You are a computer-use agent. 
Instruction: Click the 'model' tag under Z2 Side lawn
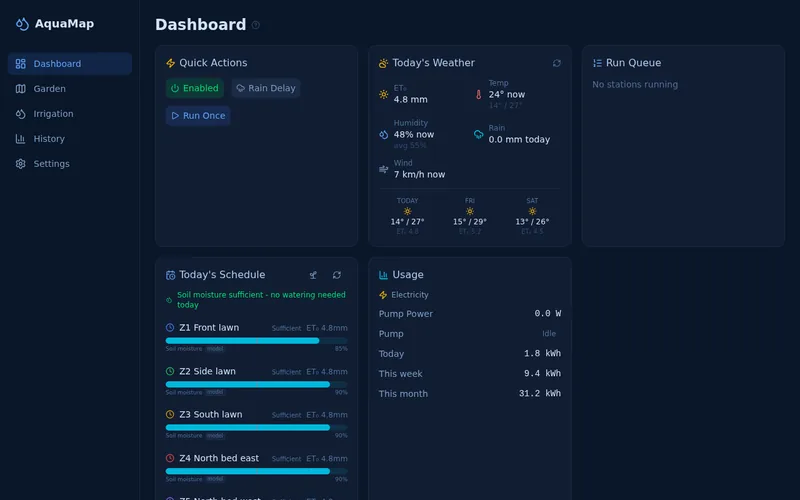click(x=215, y=392)
